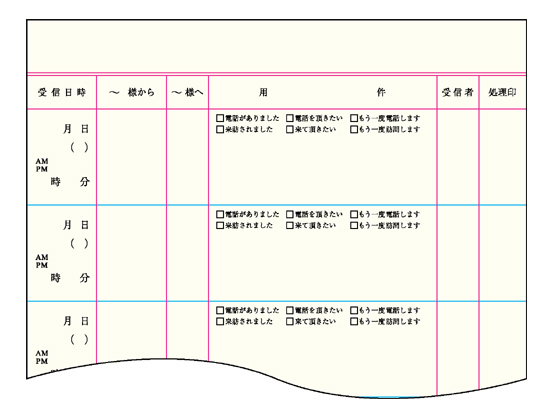Check 来て頂きたい in the third row
560x420 pixels.
[290, 321]
